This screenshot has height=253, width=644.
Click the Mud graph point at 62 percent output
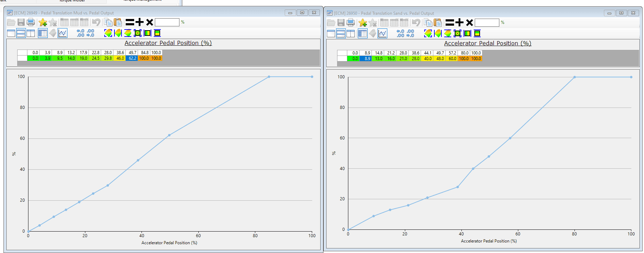(169, 135)
